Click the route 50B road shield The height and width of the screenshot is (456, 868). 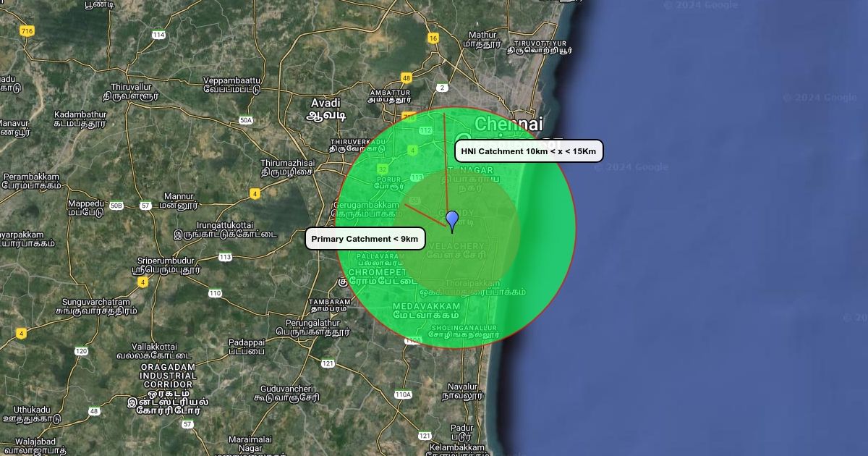point(116,206)
